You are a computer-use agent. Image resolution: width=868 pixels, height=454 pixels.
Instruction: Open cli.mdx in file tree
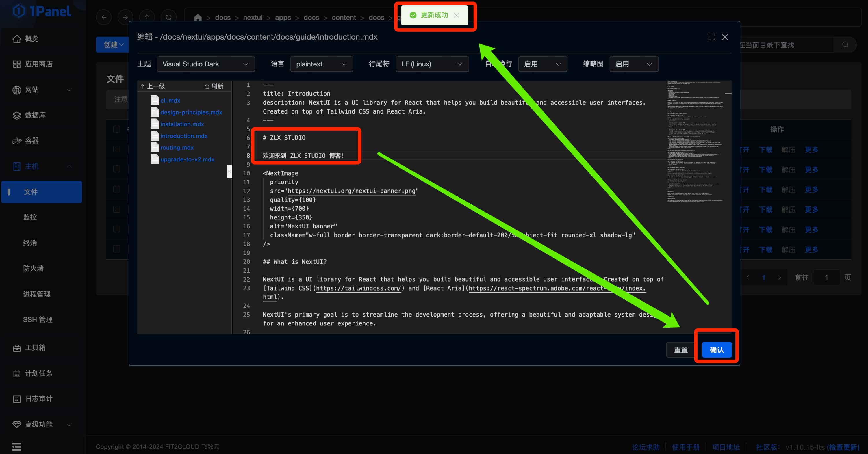coord(170,101)
